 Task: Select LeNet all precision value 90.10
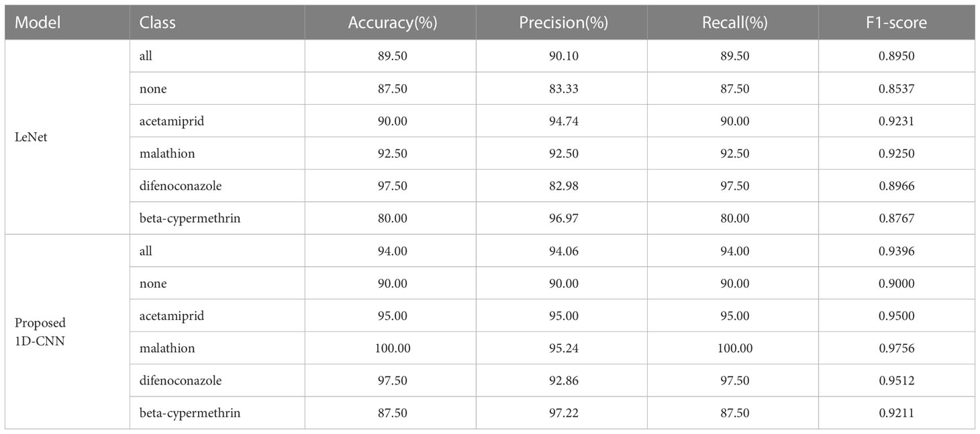563,56
